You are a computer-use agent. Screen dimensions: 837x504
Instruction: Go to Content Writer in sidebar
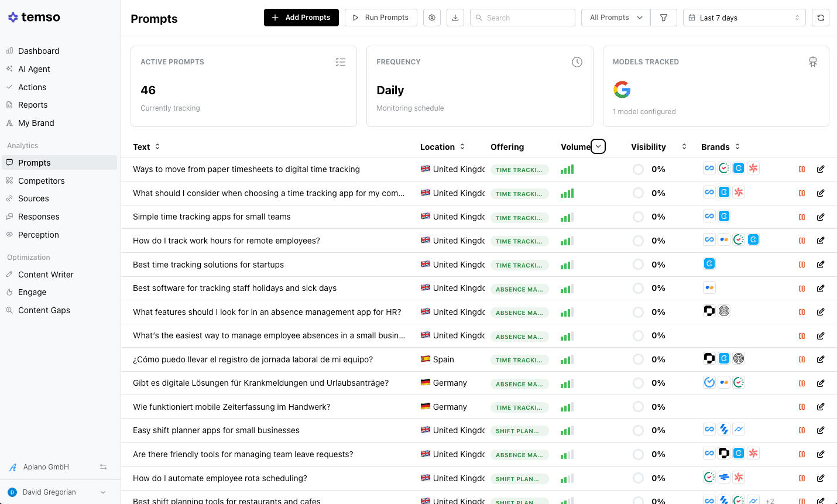46,275
